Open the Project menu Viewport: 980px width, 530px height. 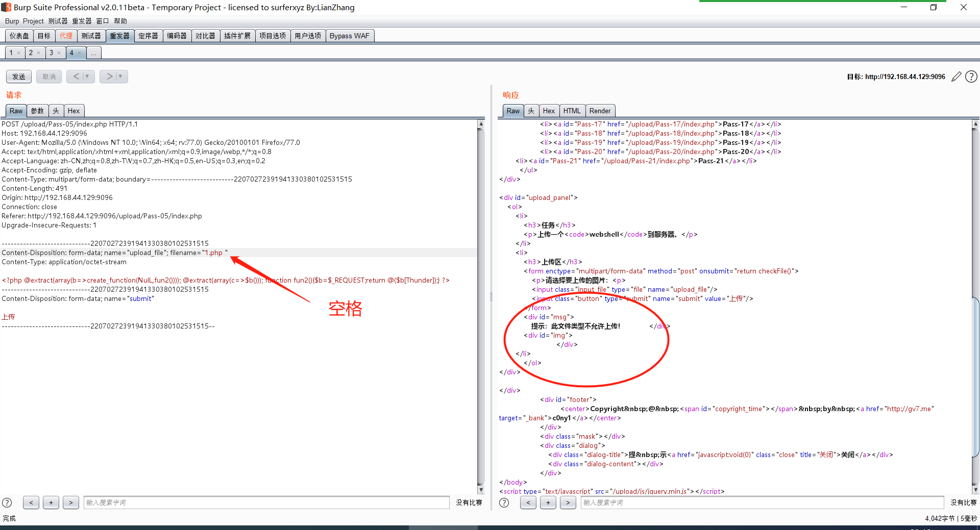point(33,21)
